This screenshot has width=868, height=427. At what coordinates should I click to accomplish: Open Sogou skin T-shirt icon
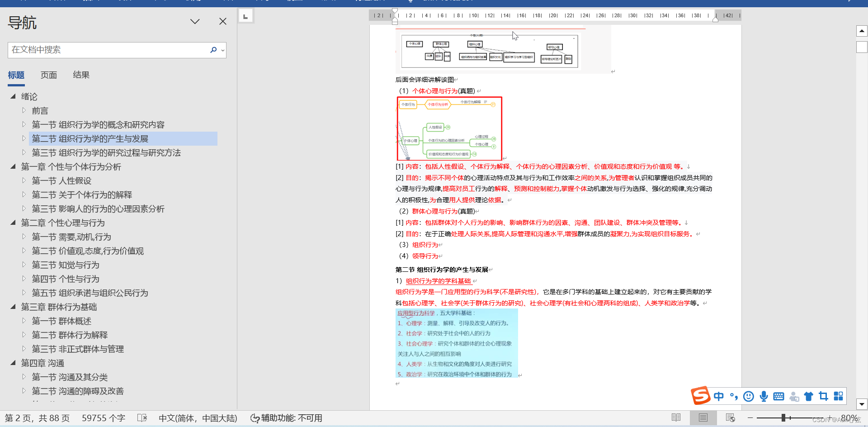coord(808,396)
